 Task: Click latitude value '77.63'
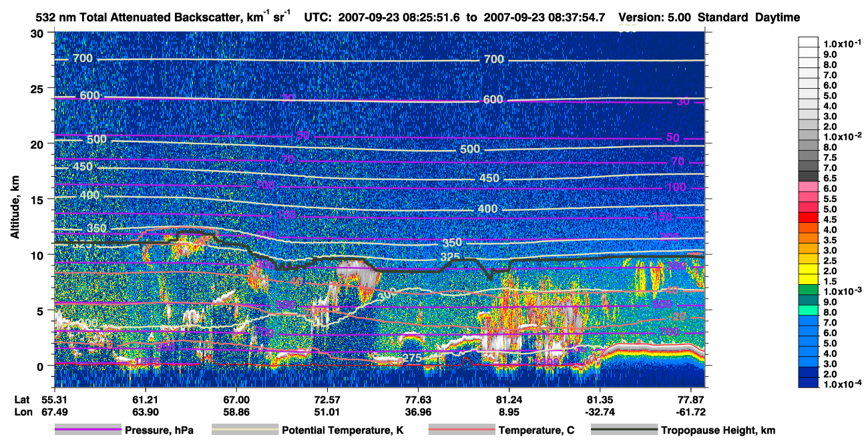tap(418, 400)
